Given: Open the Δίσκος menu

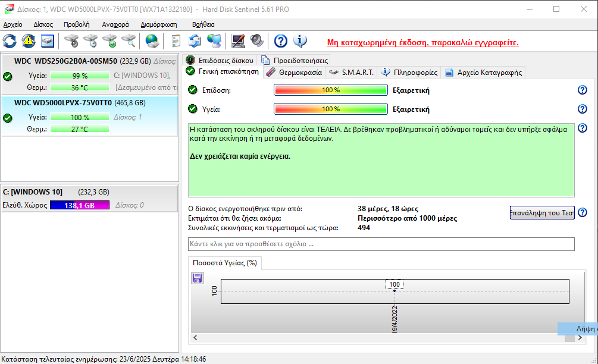Looking at the screenshot, I should [x=43, y=24].
